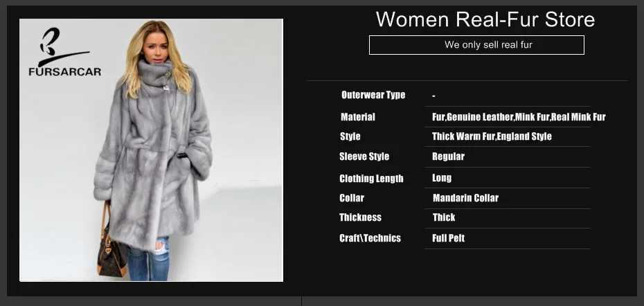
Task: Click the 'Mandarin Collar' value
Action: coord(465,198)
